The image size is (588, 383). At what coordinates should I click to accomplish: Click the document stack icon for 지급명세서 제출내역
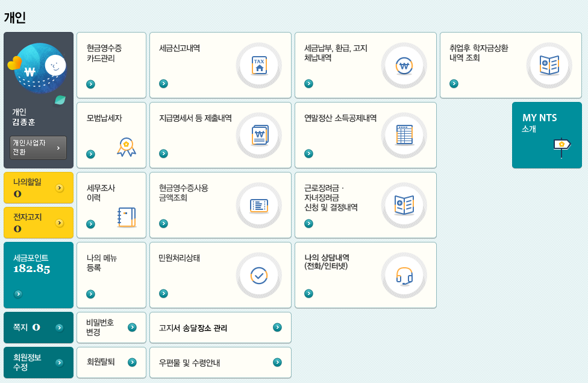pos(259,135)
